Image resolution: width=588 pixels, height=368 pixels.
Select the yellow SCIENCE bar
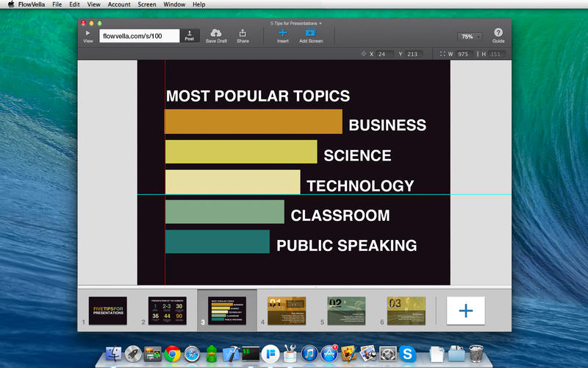pyautogui.click(x=241, y=152)
